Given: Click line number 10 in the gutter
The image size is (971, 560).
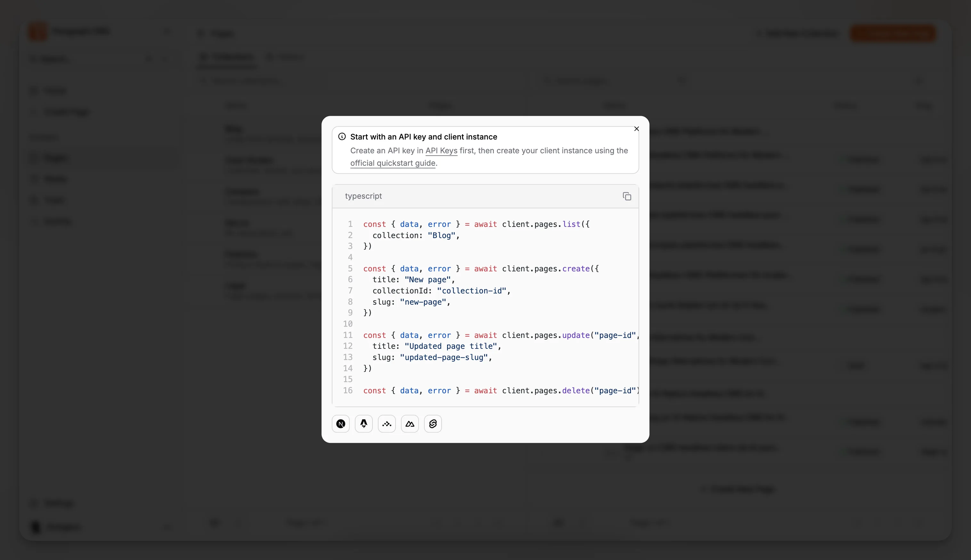Looking at the screenshot, I should (x=348, y=324).
